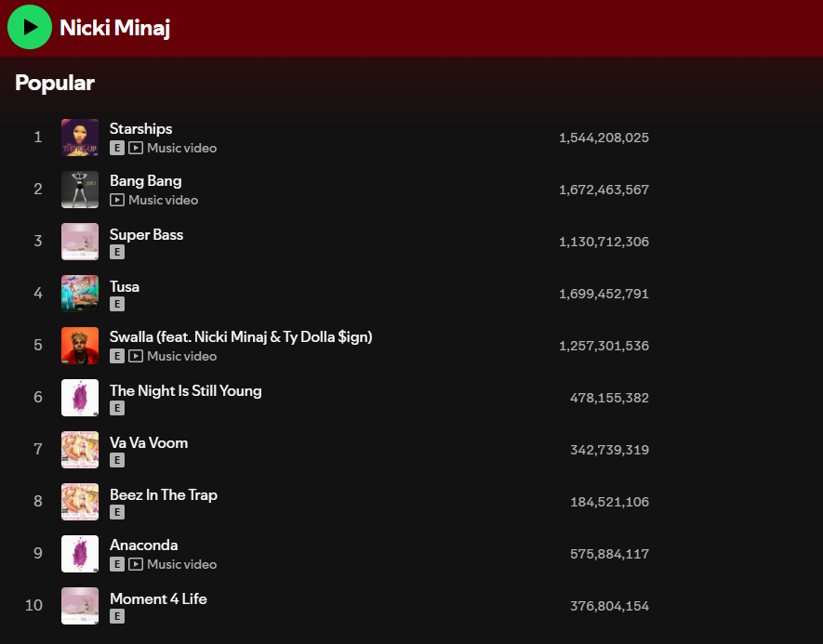823x644 pixels.
Task: Open the Bang Bang album cover thumbnail
Action: (x=80, y=190)
